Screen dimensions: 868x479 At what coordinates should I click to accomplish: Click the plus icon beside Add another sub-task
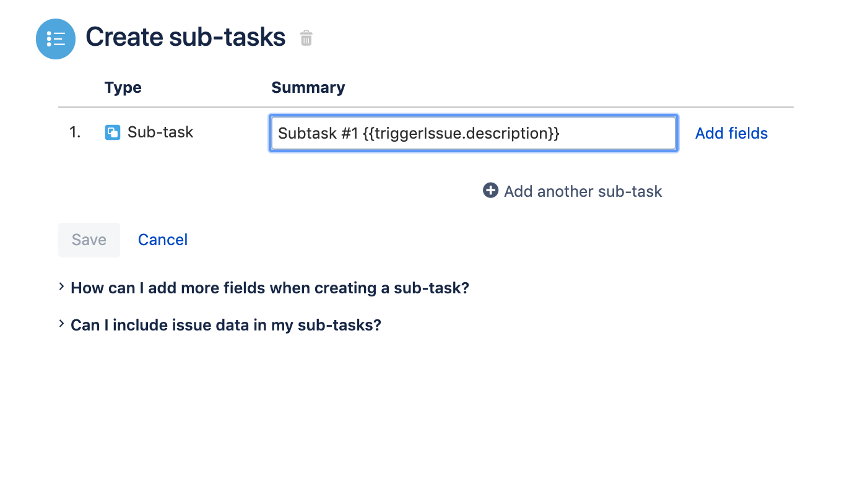click(490, 191)
